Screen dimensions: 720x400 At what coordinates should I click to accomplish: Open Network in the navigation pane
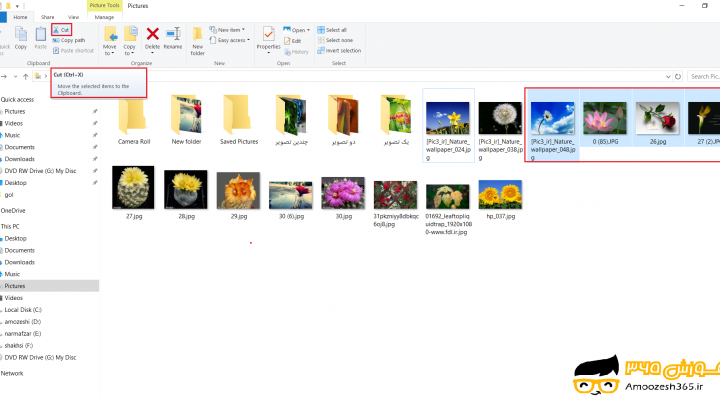click(12, 373)
